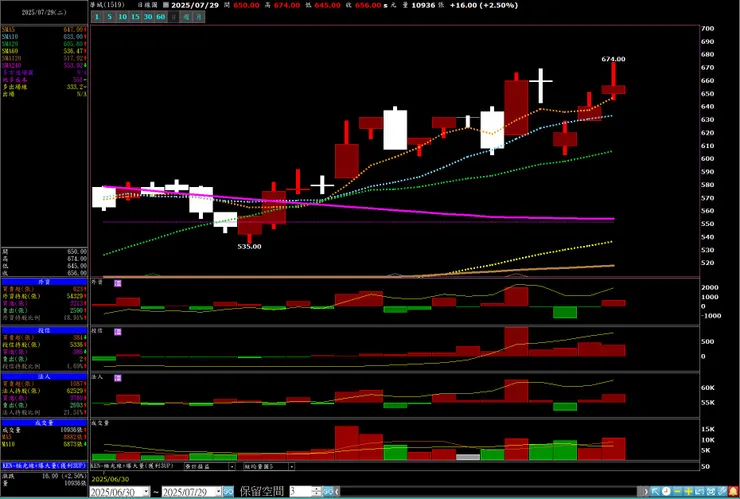Click the purple settings icon in 券資 sub-chart
The width and height of the screenshot is (740, 499).
coord(118,283)
